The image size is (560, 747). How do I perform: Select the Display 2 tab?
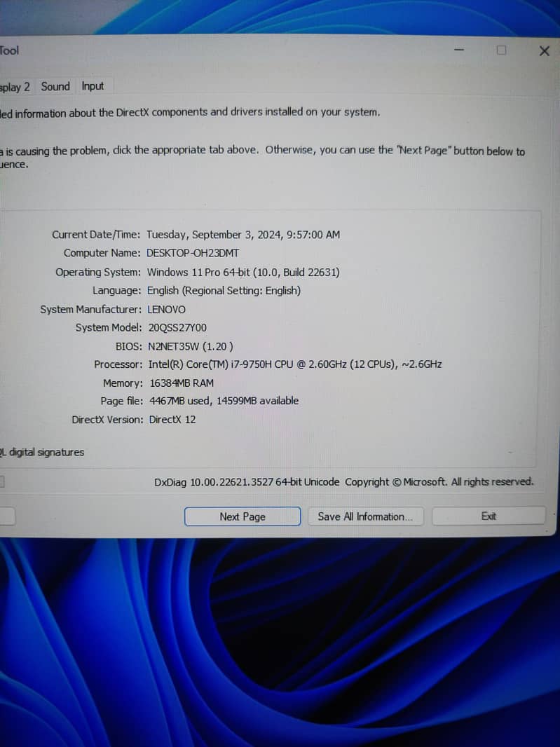click(x=15, y=87)
